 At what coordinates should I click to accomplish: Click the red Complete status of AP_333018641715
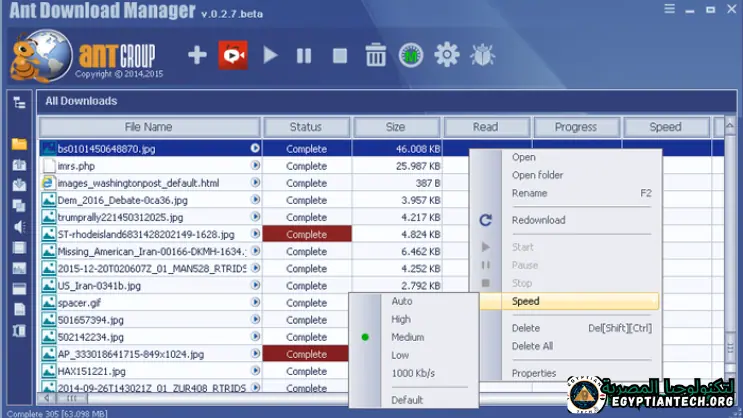tap(306, 354)
